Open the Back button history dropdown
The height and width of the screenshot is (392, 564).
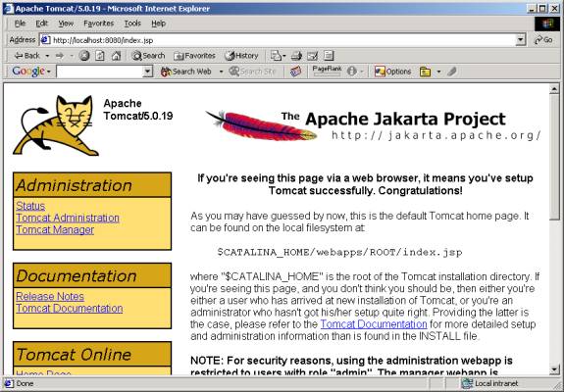click(x=47, y=56)
